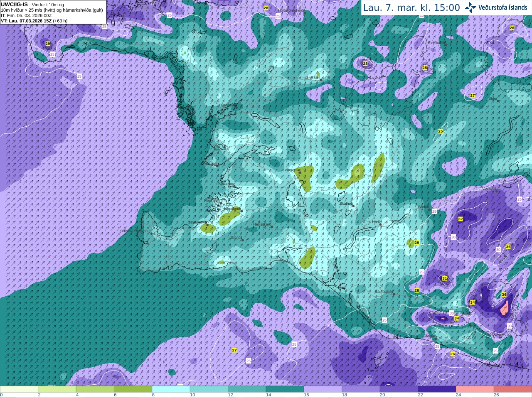
Task: Select the light green 2–4 legend swatch
Action: click(57, 389)
